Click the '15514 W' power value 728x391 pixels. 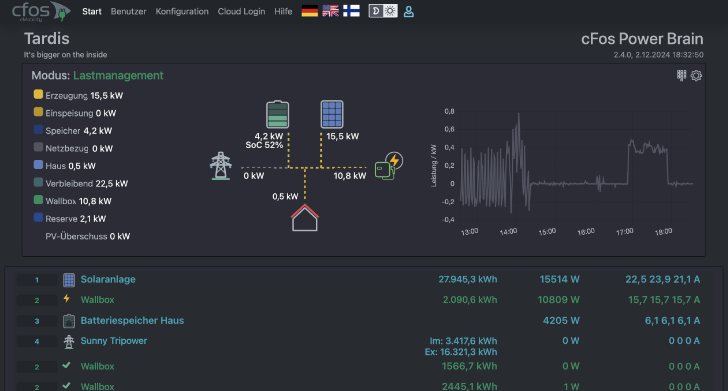click(x=559, y=280)
